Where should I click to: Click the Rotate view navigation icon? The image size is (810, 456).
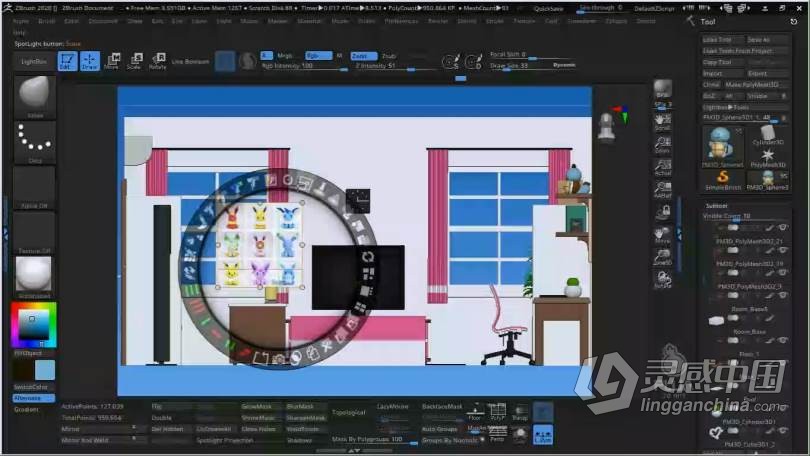pos(663,280)
